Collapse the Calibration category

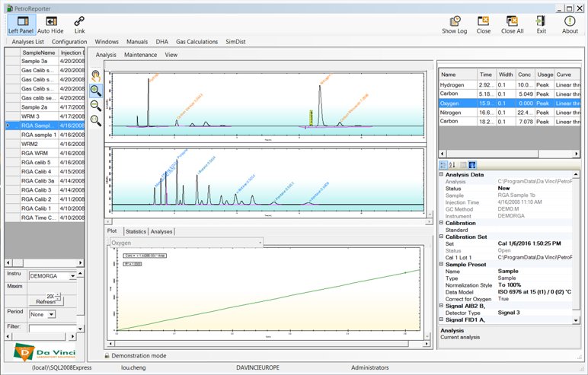coord(441,223)
